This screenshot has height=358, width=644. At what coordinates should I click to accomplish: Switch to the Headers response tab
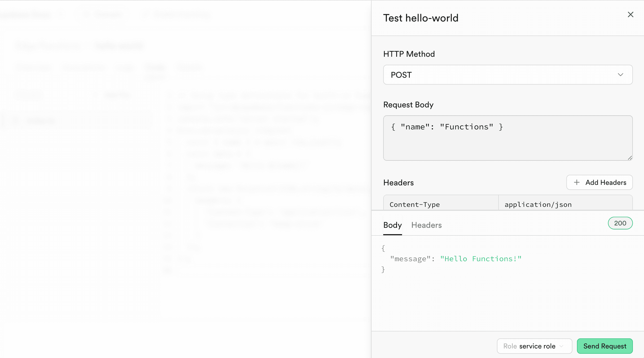[x=426, y=225]
